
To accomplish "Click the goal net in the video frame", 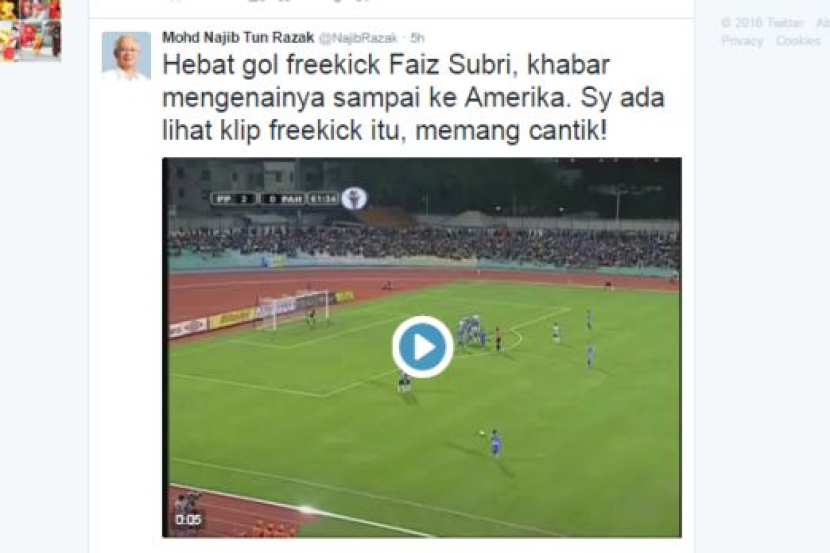I will point(293,310).
